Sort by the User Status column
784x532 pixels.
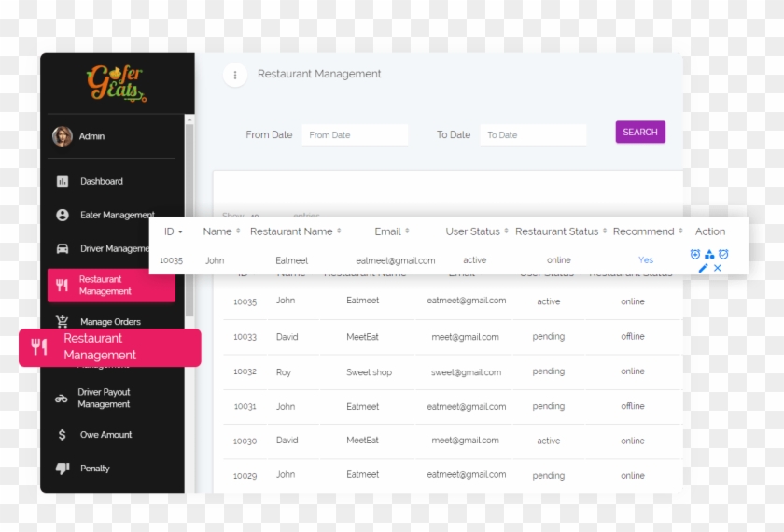point(506,231)
